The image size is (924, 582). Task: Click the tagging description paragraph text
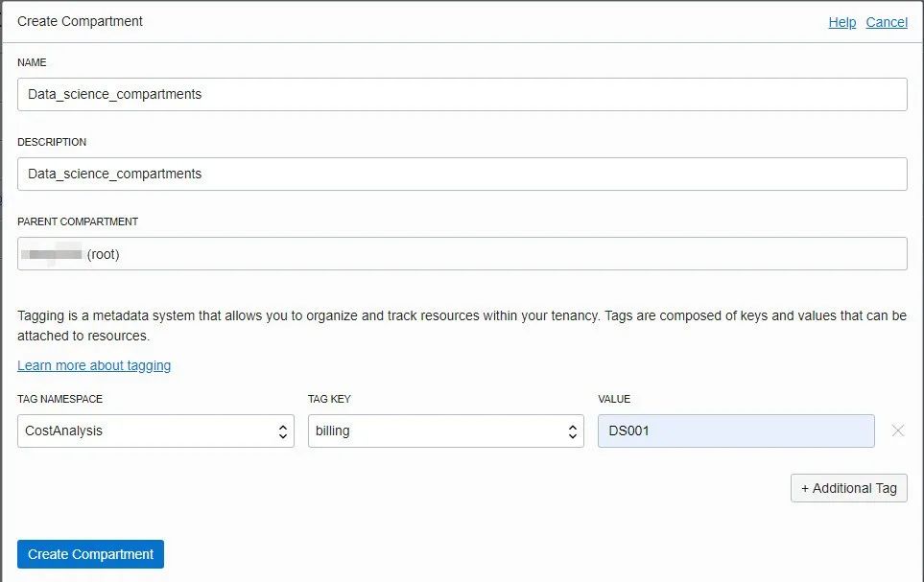[x=462, y=326]
